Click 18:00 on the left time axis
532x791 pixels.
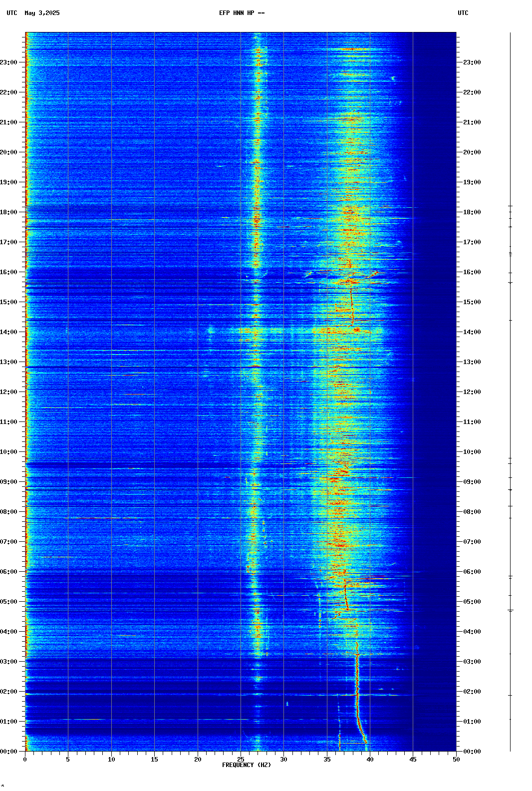click(9, 212)
